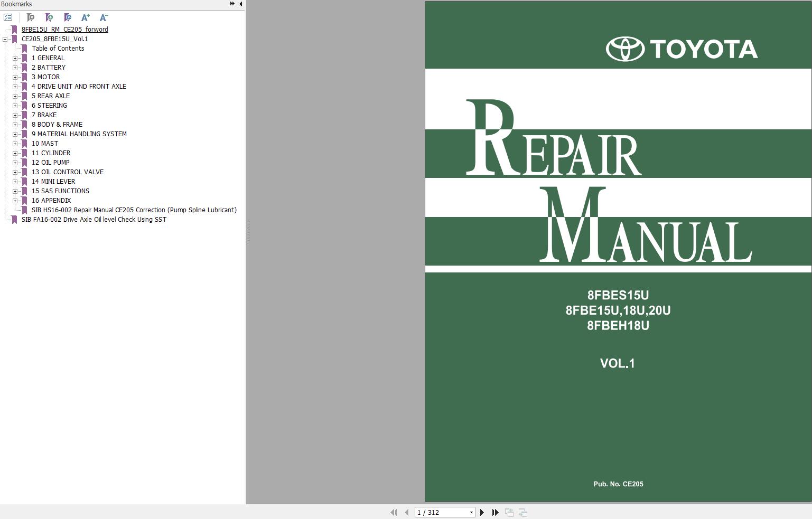Select the 13 OIL CONTROL VALVE bookmark text
Image resolution: width=812 pixels, height=519 pixels.
pyautogui.click(x=68, y=172)
